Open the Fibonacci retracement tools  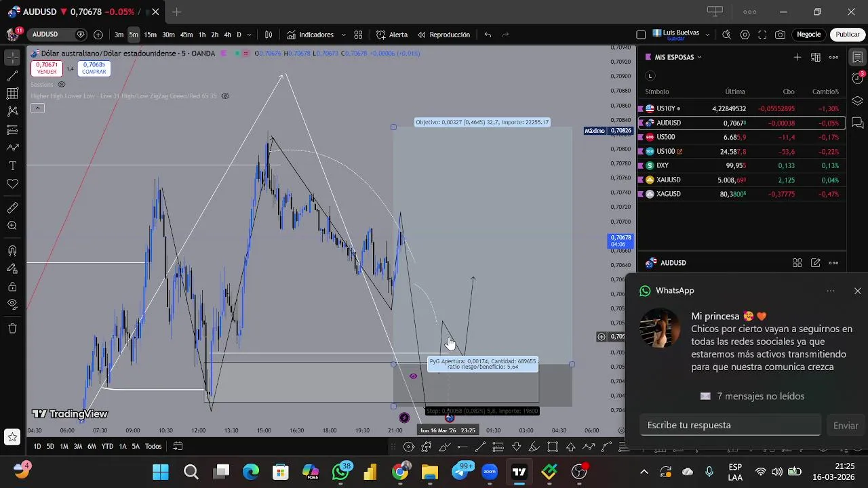point(12,94)
